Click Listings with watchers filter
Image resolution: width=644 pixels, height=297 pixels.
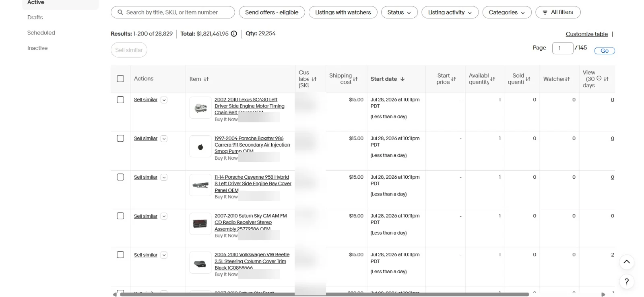coord(343,12)
